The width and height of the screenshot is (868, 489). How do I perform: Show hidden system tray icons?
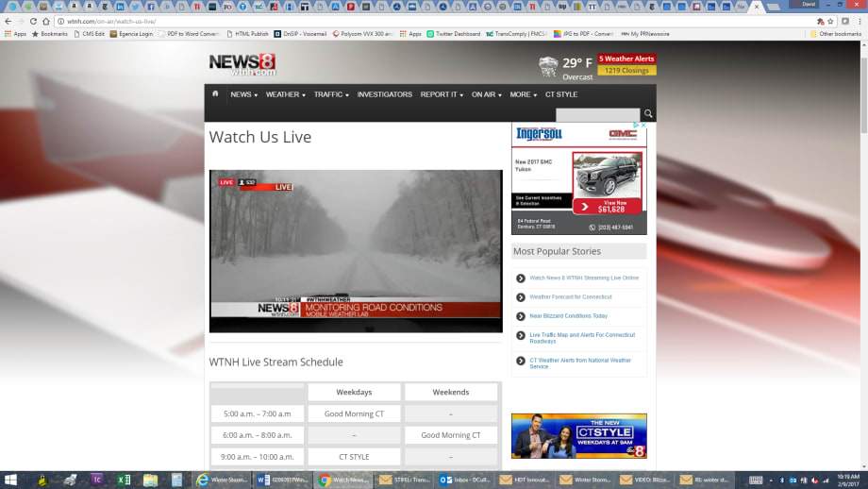771,481
